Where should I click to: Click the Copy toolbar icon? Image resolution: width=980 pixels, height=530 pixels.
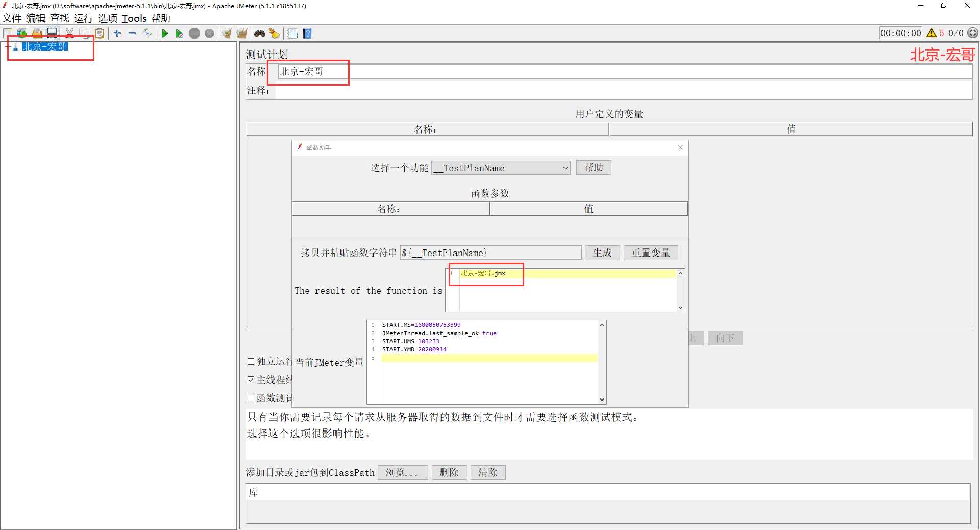coord(86,33)
